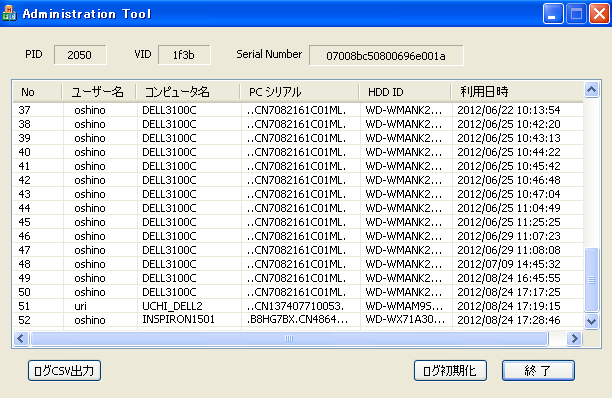613x399 pixels.
Task: Sort by the 利用日時 column header
Action: coord(517,92)
